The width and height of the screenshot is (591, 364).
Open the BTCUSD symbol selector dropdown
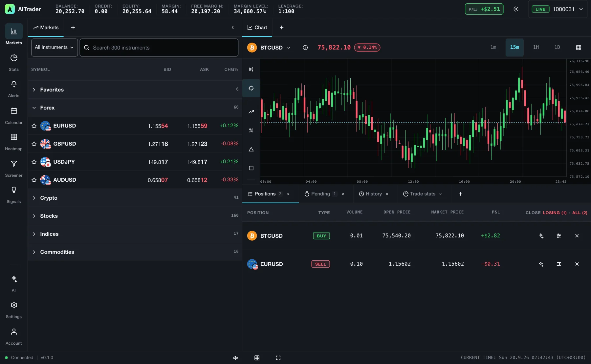pyautogui.click(x=269, y=48)
